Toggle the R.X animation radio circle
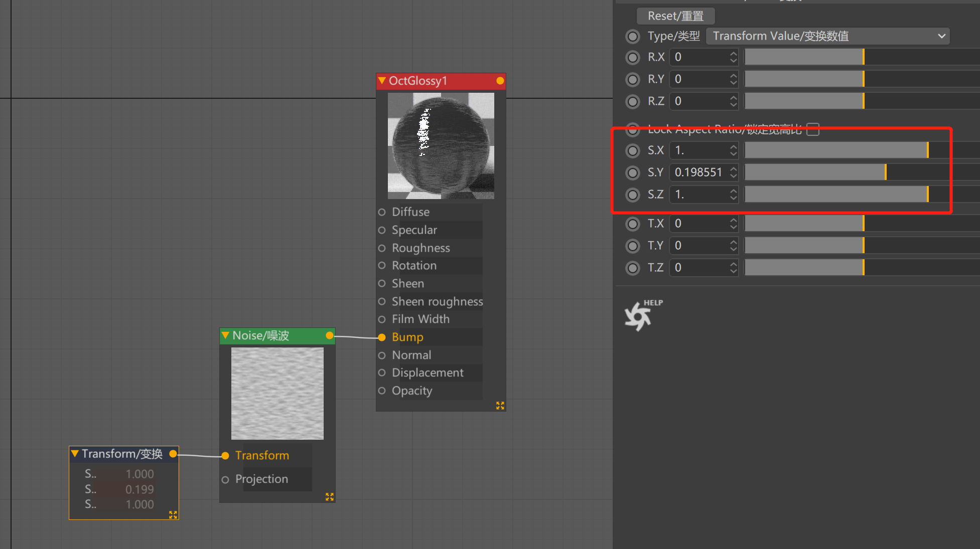This screenshot has height=549, width=980. 633,57
